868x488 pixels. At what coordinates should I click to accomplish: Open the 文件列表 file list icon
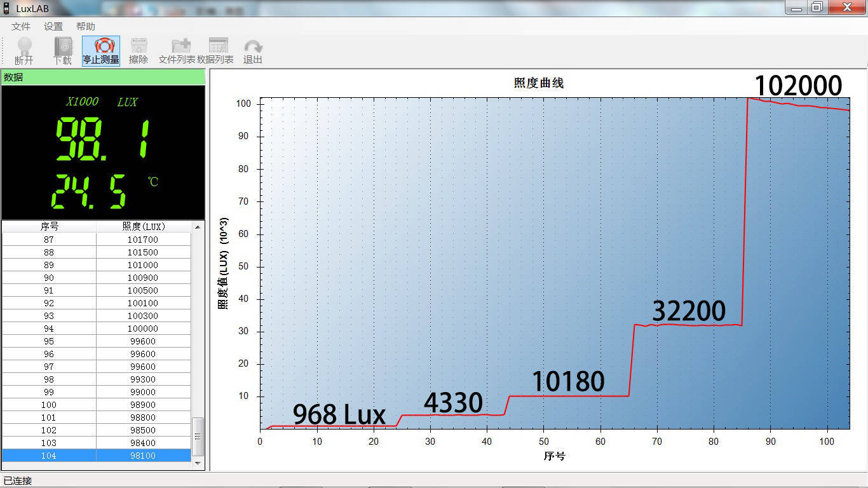click(177, 51)
